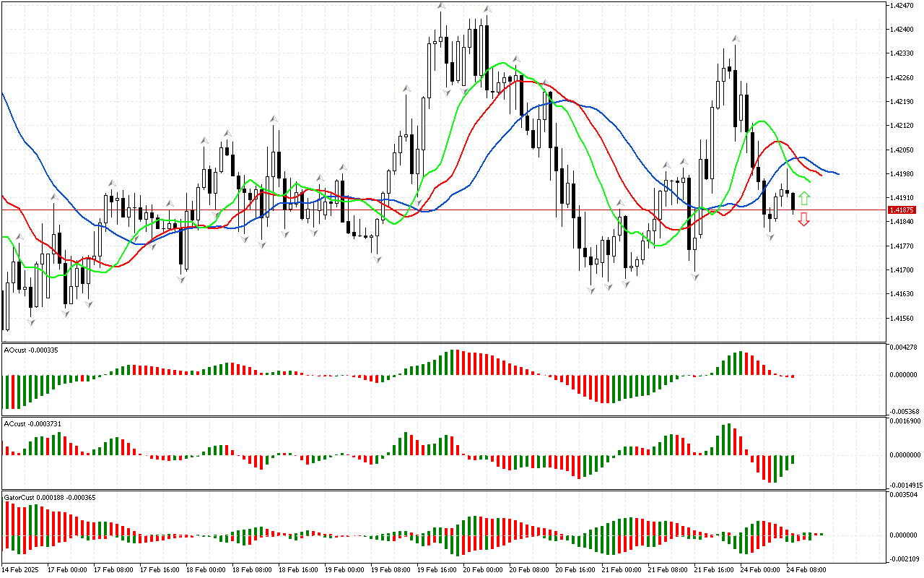Click the 20 Feb 08:00 time label
924x578 pixels.
click(x=529, y=570)
